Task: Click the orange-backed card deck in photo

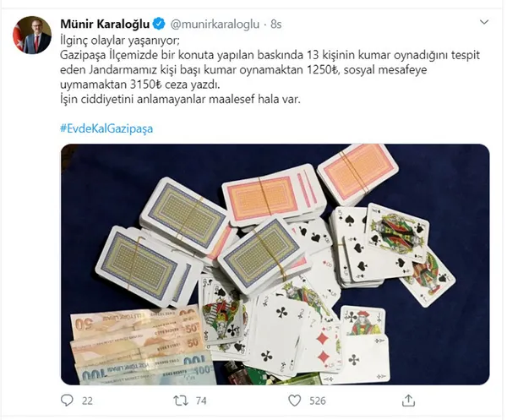Action: click(x=358, y=174)
